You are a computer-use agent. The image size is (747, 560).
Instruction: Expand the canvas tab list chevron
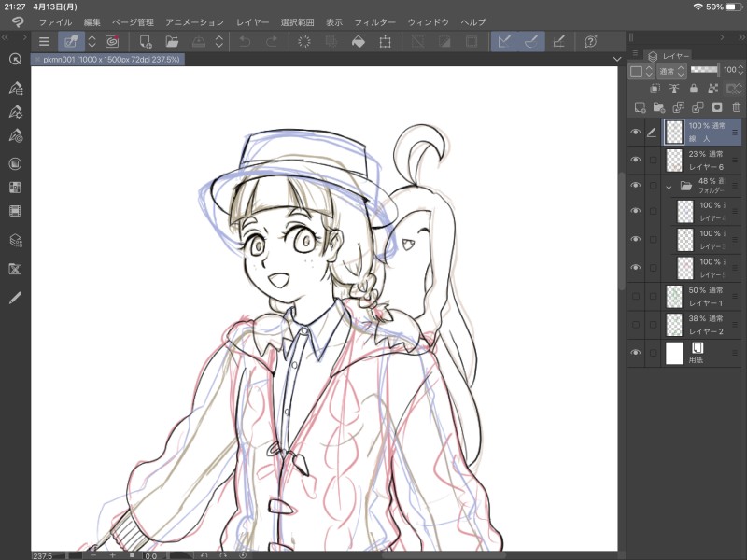(616, 59)
